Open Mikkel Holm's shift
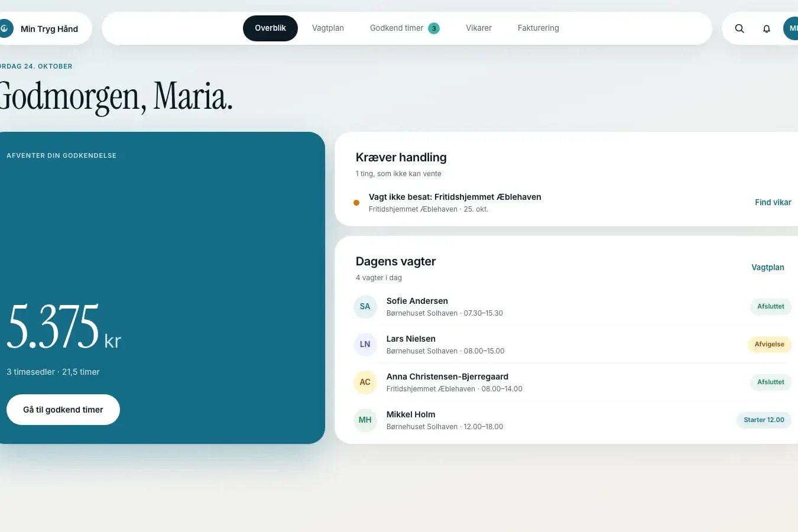 (x=572, y=420)
